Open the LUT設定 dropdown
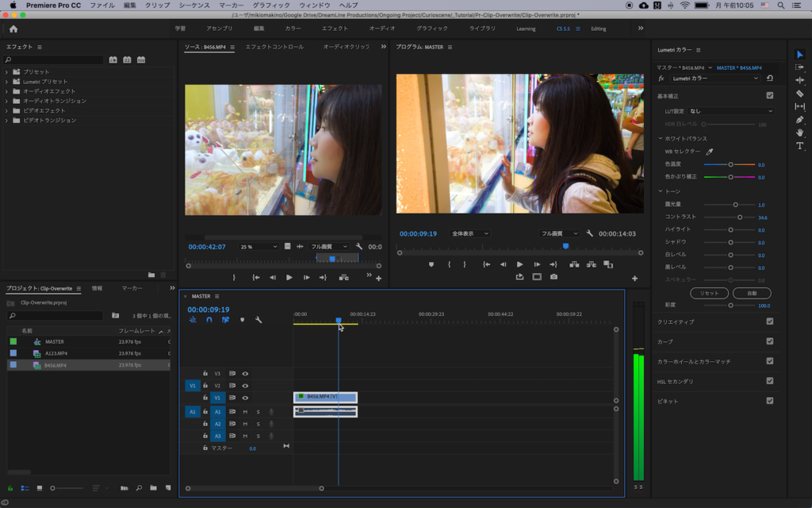 pos(730,111)
